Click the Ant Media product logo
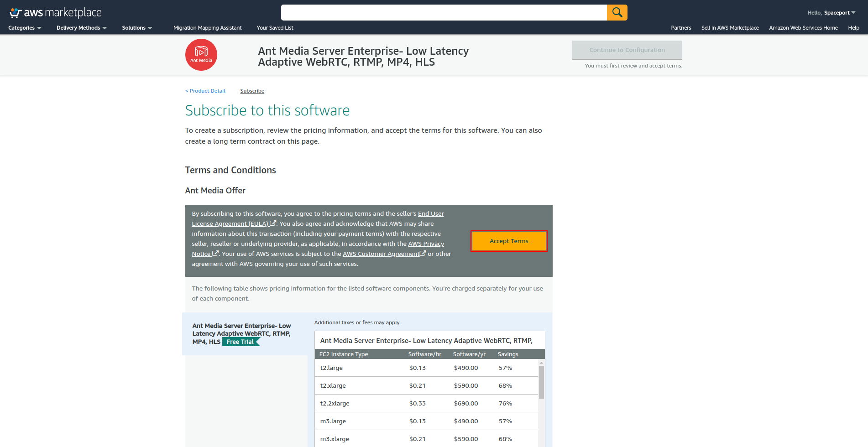The width and height of the screenshot is (868, 447). [201, 55]
